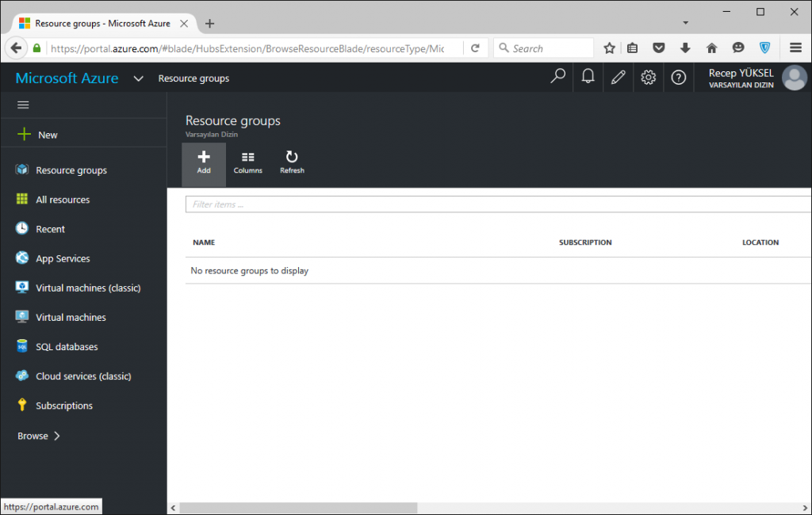Click the Resource groups breadcrumb

193,78
